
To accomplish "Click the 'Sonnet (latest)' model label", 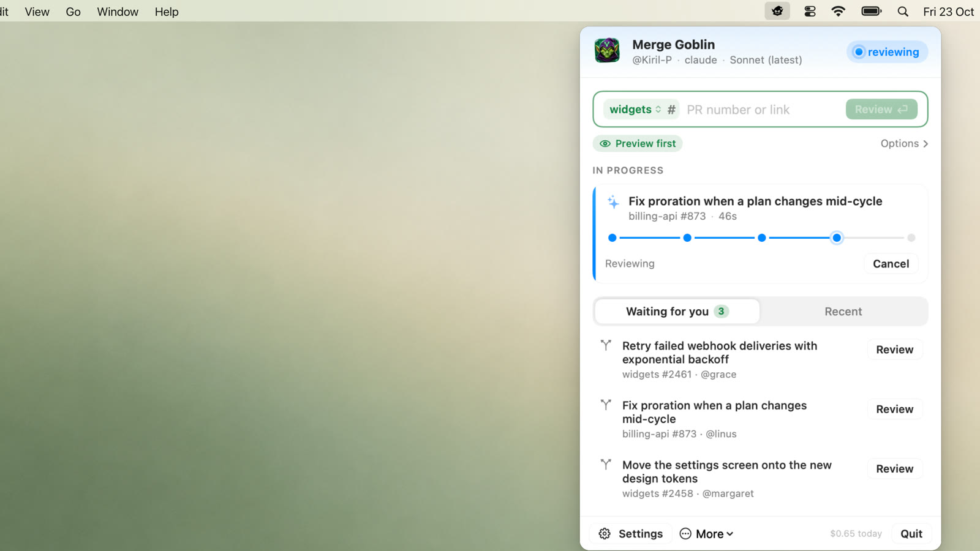I will pos(766,60).
